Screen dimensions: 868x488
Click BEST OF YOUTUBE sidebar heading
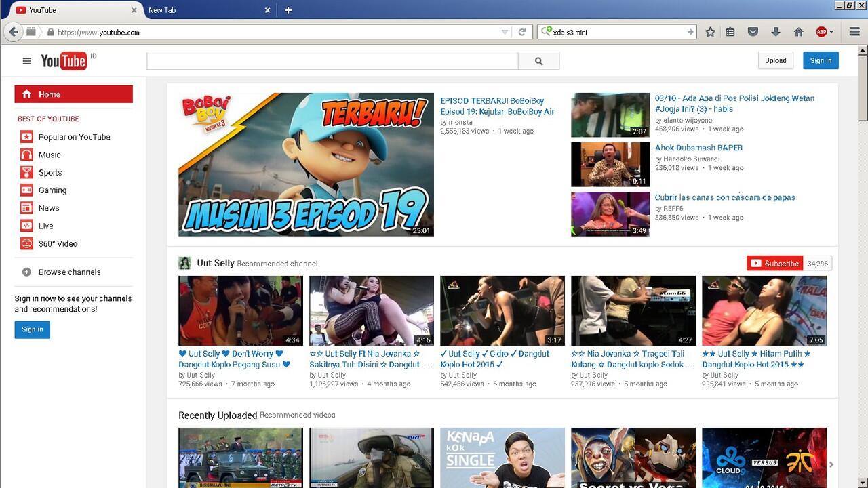(x=48, y=119)
